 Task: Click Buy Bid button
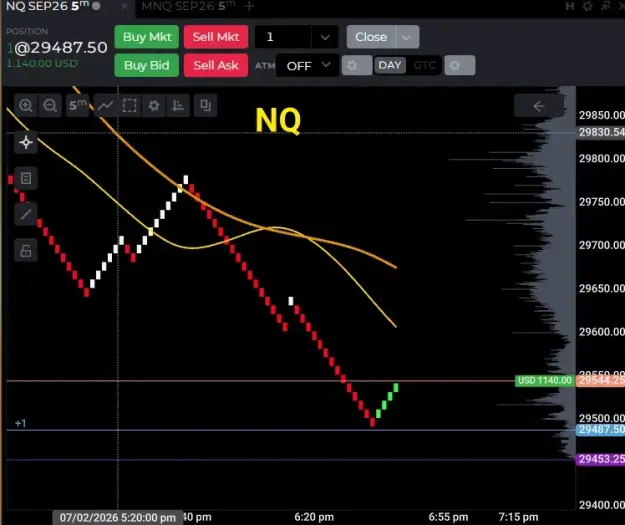147,65
